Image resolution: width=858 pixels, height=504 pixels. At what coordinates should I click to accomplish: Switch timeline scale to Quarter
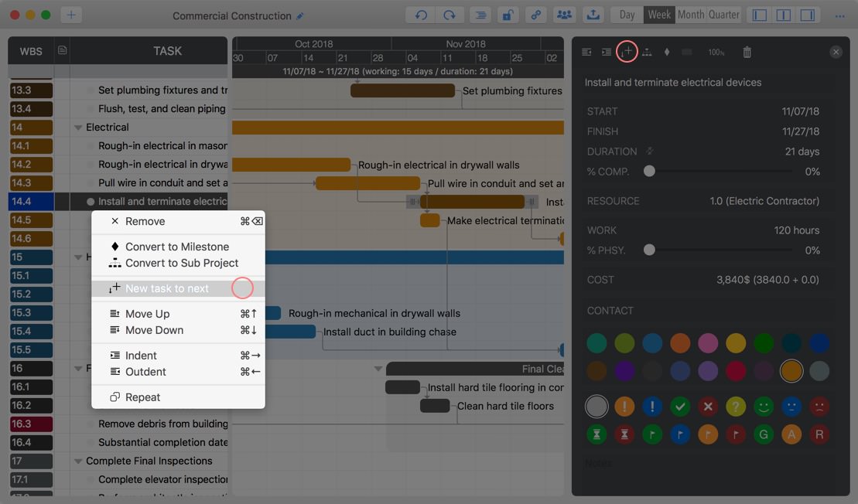coord(723,15)
